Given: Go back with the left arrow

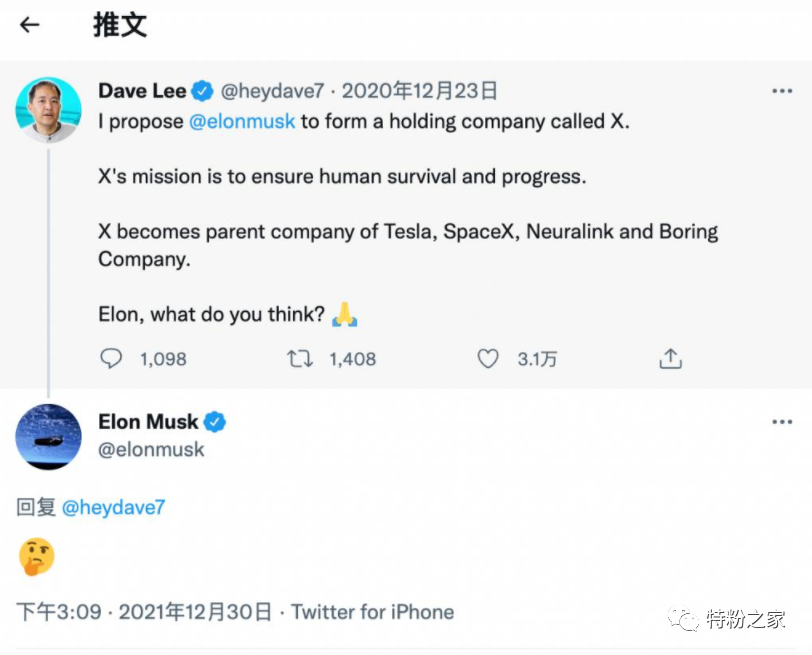Looking at the screenshot, I should [30, 25].
